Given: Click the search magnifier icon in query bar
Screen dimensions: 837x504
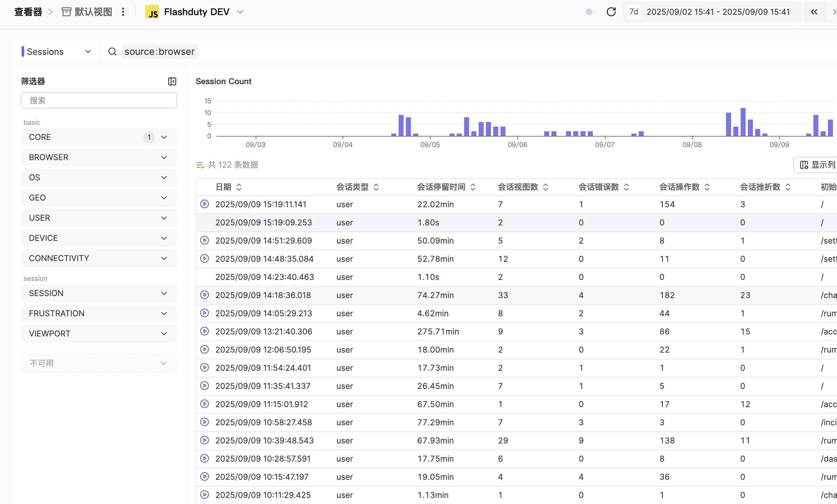Looking at the screenshot, I should click(112, 51).
